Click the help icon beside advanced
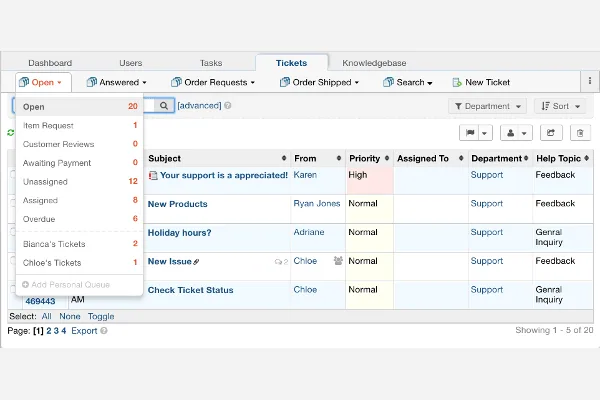Image resolution: width=600 pixels, height=400 pixels. (228, 105)
